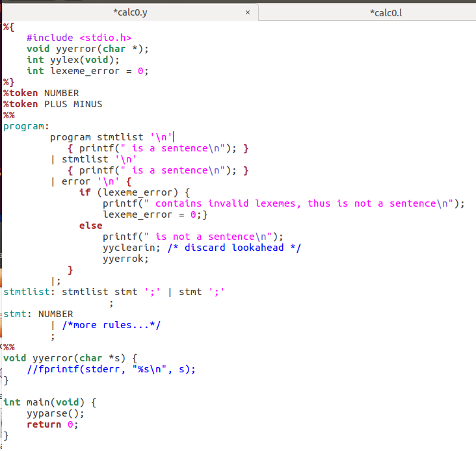Viewport: 476px width, 451px height.
Task: Click the "| error '\n' {" line
Action: [x=91, y=181]
